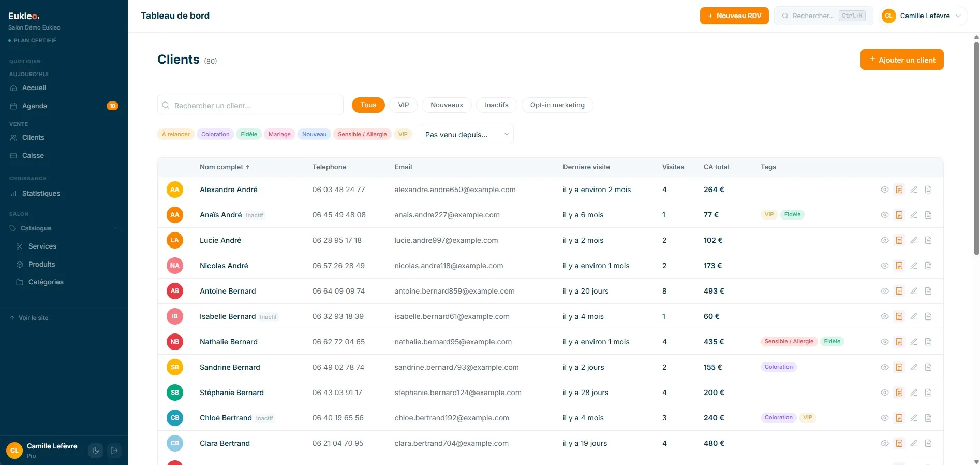Open receipt icon for Clara Bertrand
This screenshot has width=980, height=465.
(899, 443)
